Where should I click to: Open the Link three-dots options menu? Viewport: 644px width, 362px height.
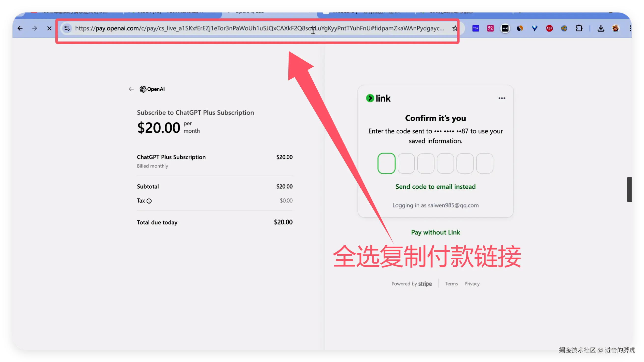502,98
